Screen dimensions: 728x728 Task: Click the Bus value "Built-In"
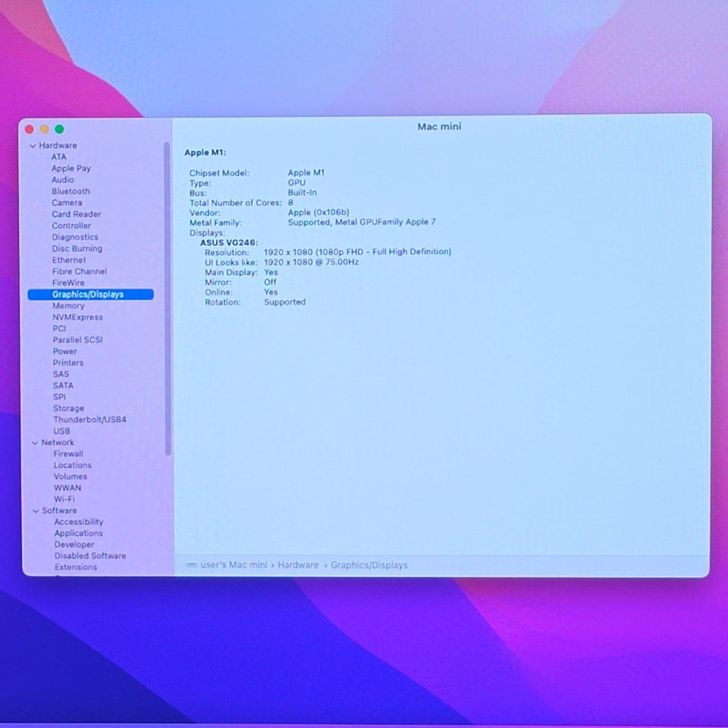[x=302, y=193]
